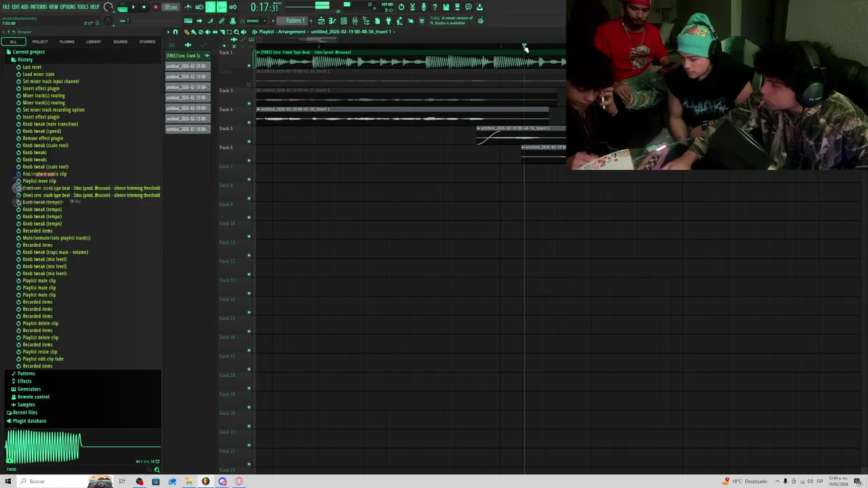Screen dimensions: 868x488
Task: Select the playlist playback speaker tool
Action: pos(243,32)
